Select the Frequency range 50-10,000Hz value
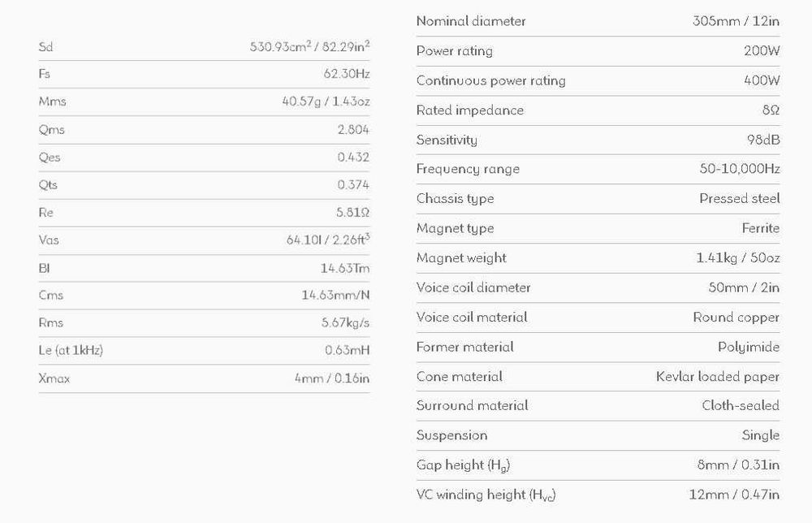Viewport: 812px width, 523px height. 739,170
